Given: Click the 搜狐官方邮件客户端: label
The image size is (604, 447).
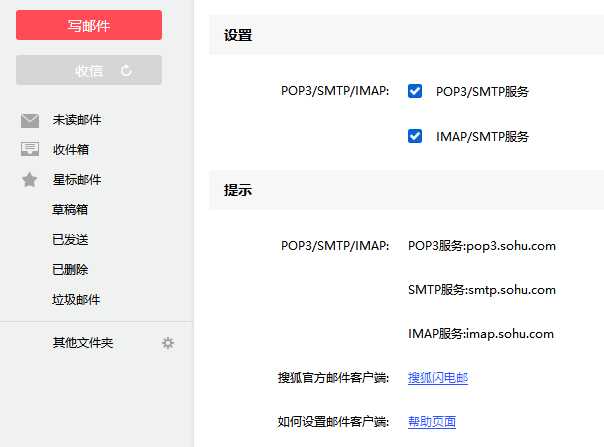Looking at the screenshot, I should click(333, 378).
